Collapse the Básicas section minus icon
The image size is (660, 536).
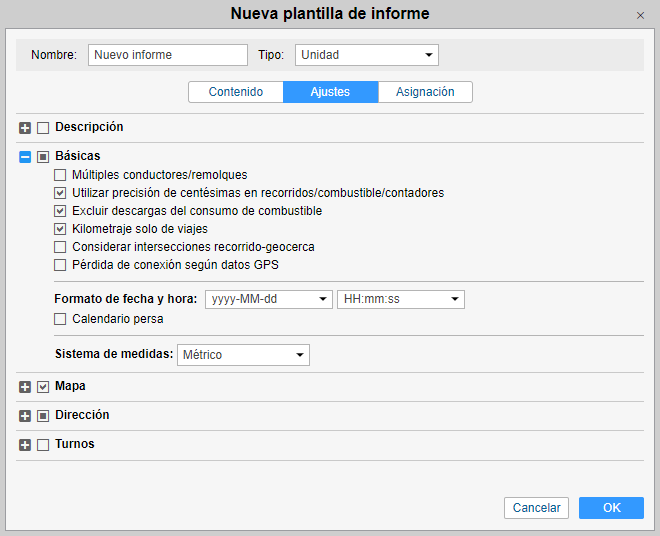25,157
